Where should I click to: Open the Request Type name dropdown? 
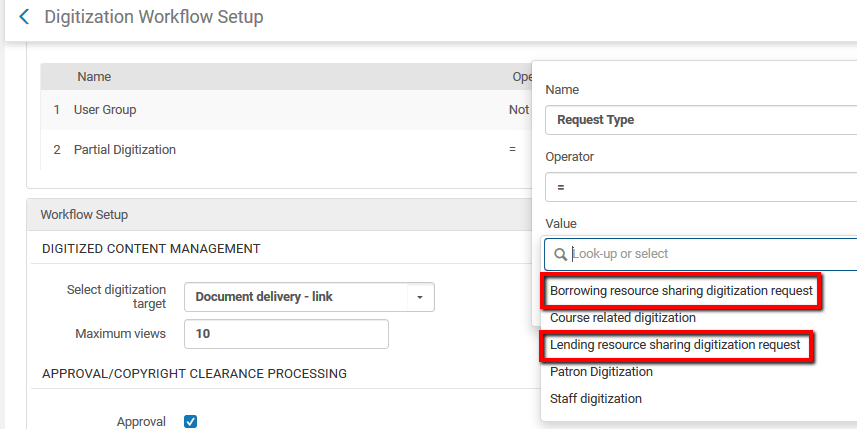point(700,120)
